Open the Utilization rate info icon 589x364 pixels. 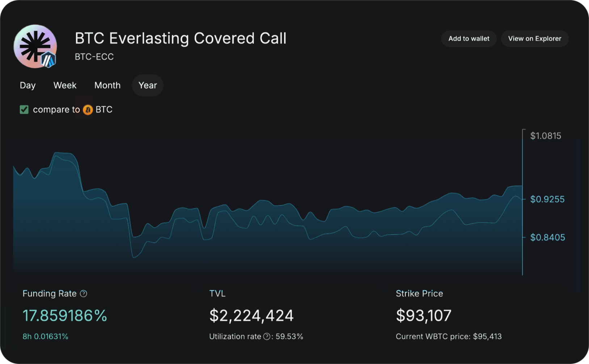pos(267,337)
